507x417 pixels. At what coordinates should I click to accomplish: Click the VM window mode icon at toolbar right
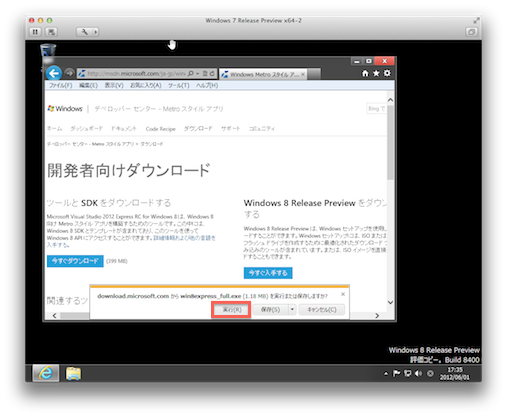(x=471, y=32)
